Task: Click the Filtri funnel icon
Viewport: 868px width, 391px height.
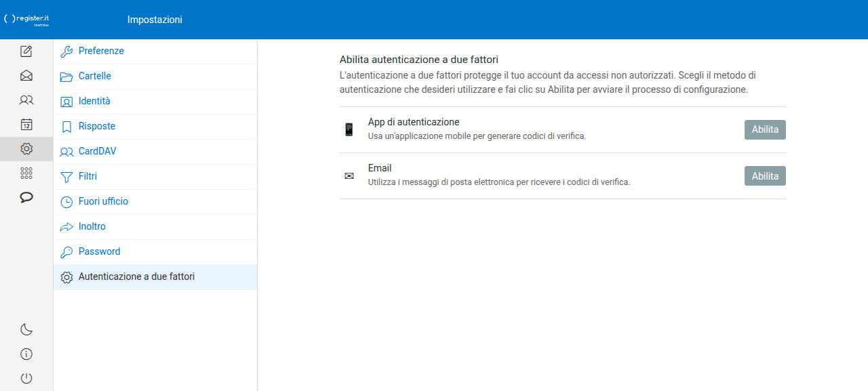Action: (66, 177)
